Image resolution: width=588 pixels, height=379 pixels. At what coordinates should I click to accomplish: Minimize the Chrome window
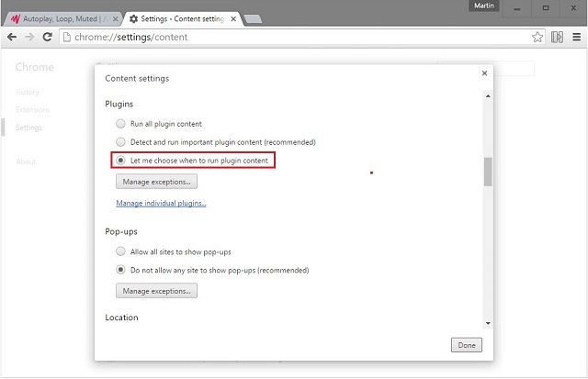517,8
